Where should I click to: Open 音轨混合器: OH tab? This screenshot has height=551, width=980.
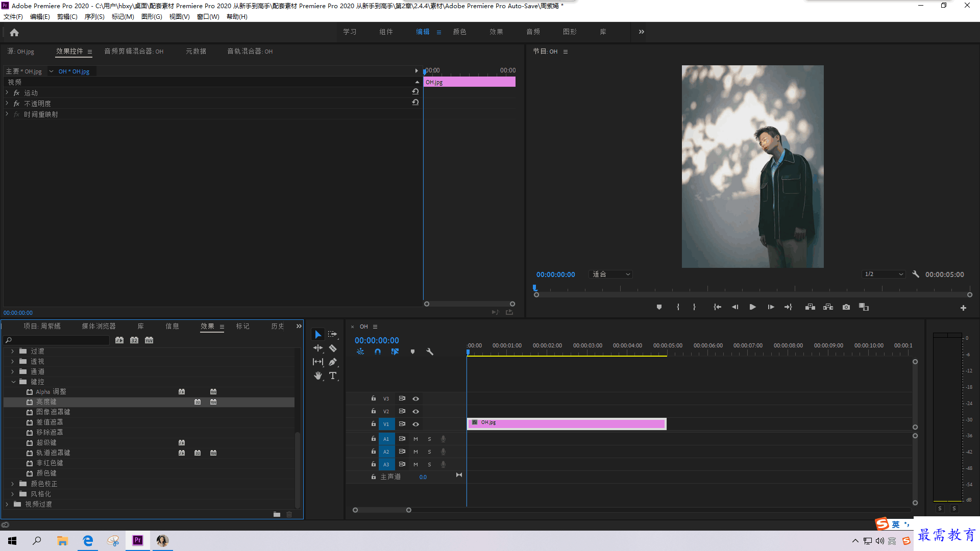pos(250,52)
